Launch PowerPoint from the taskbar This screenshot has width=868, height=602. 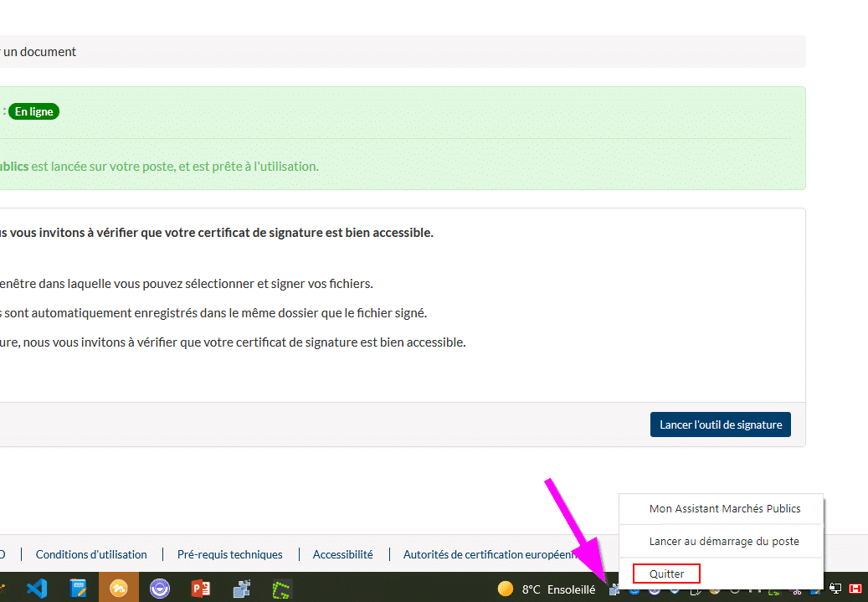(x=201, y=589)
